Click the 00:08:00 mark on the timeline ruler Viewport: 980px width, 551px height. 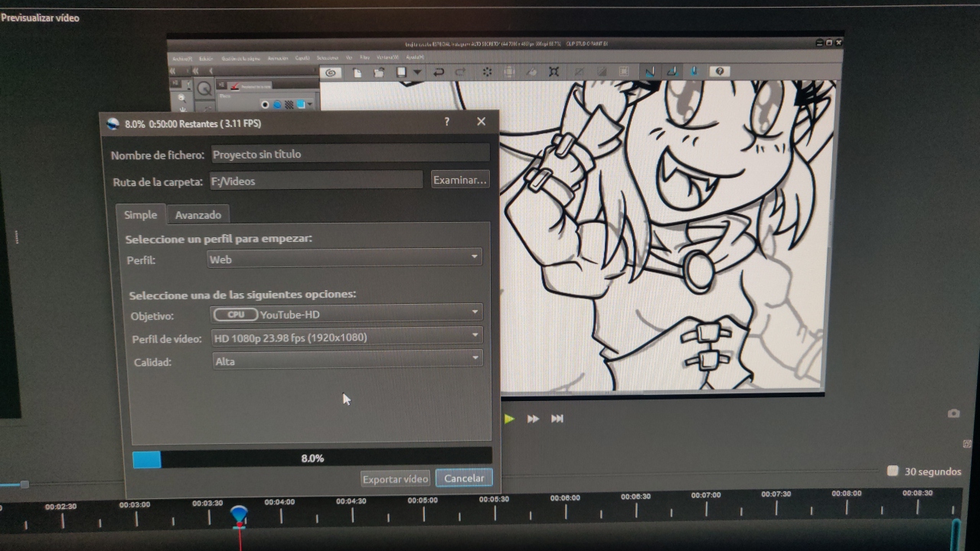(x=847, y=494)
